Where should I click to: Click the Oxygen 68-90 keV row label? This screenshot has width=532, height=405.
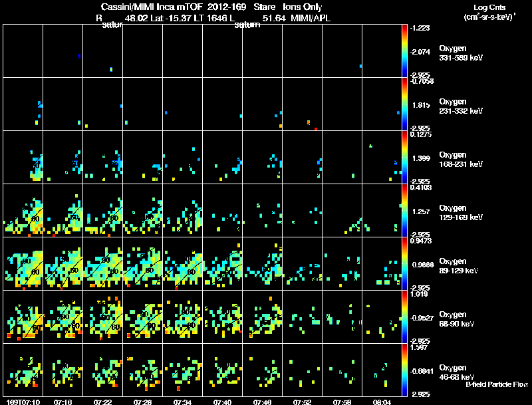point(457,319)
